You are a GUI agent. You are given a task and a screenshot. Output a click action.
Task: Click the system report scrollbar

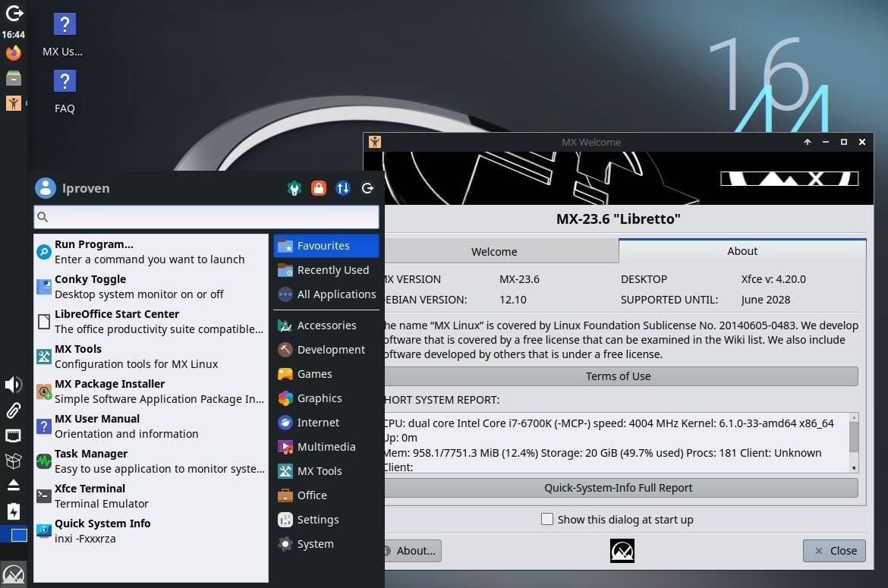click(x=854, y=438)
